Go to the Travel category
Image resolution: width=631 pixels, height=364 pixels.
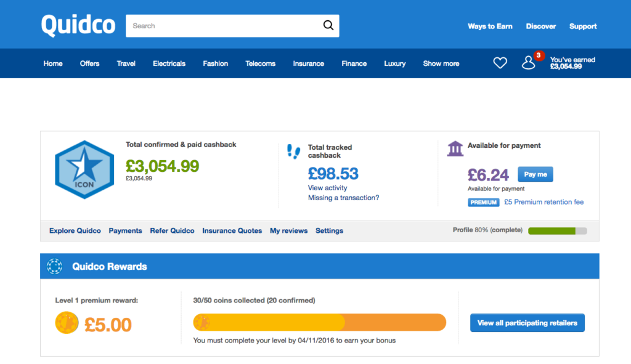coord(126,63)
